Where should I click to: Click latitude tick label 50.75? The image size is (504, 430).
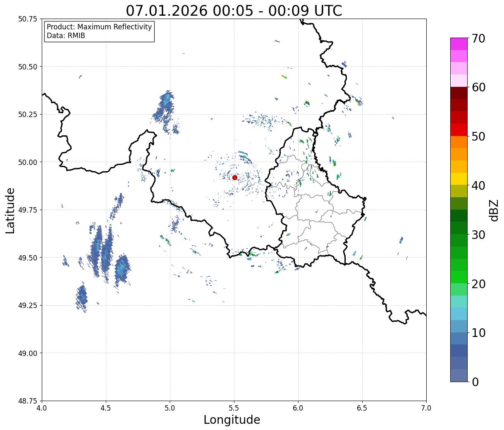[27, 19]
